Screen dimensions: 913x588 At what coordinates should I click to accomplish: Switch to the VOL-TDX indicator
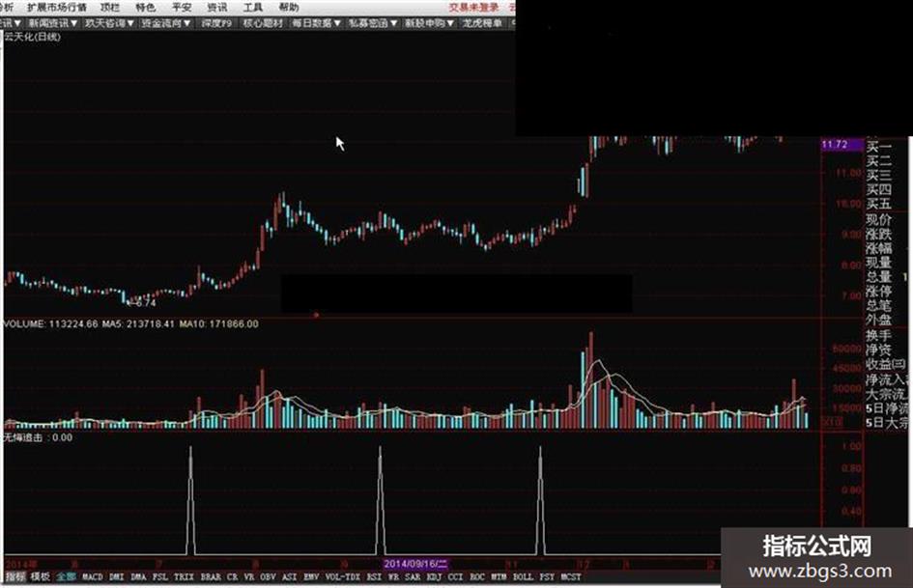[342, 576]
